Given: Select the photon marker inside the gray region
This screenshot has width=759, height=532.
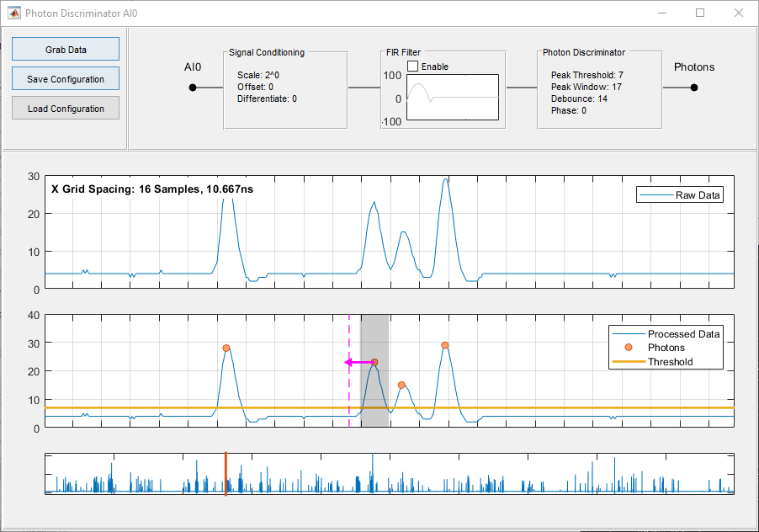Looking at the screenshot, I should pos(374,362).
